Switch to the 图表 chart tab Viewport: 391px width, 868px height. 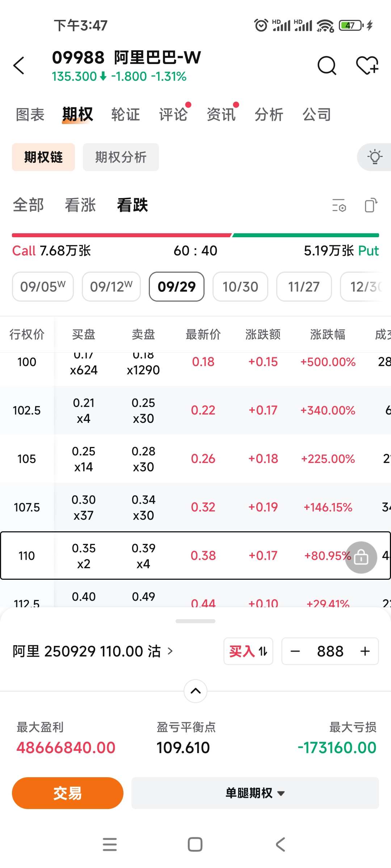point(30,115)
